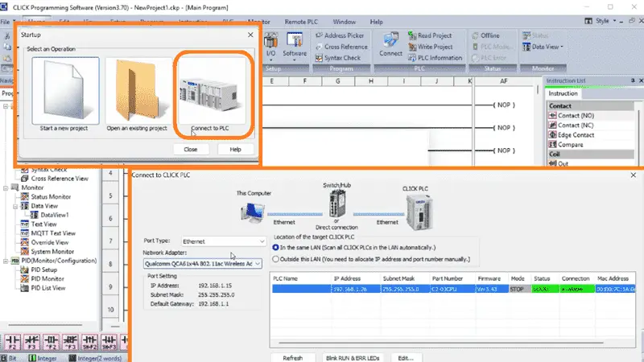
Task: Click Write Project in the ribbon
Action: click(431, 47)
